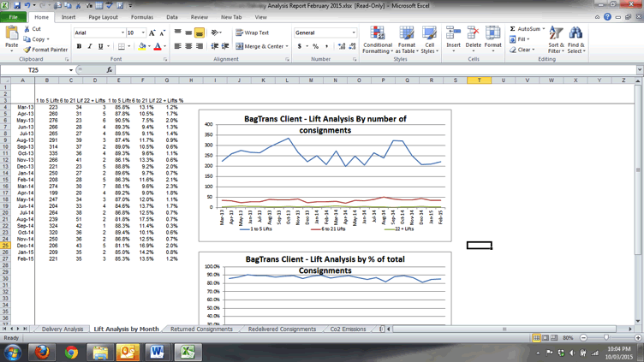The height and width of the screenshot is (362, 644).
Task: Switch to Page Layout view button
Action: (x=546, y=338)
